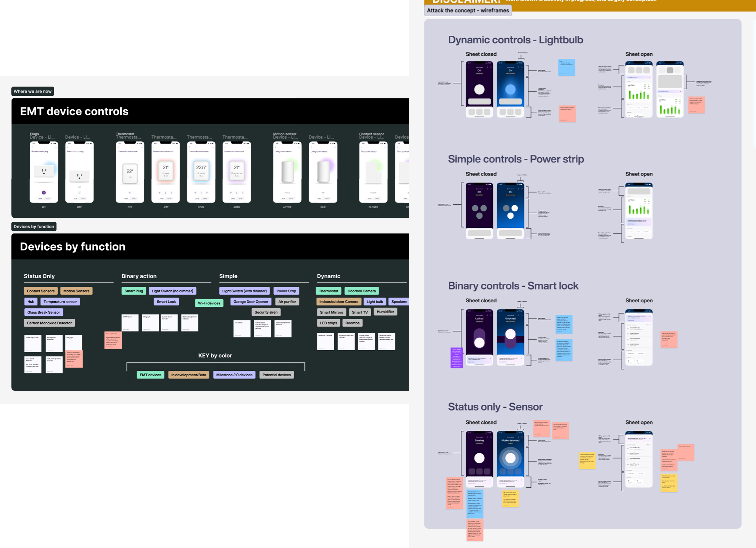Click the 'Devices by function' section label

coord(34,227)
